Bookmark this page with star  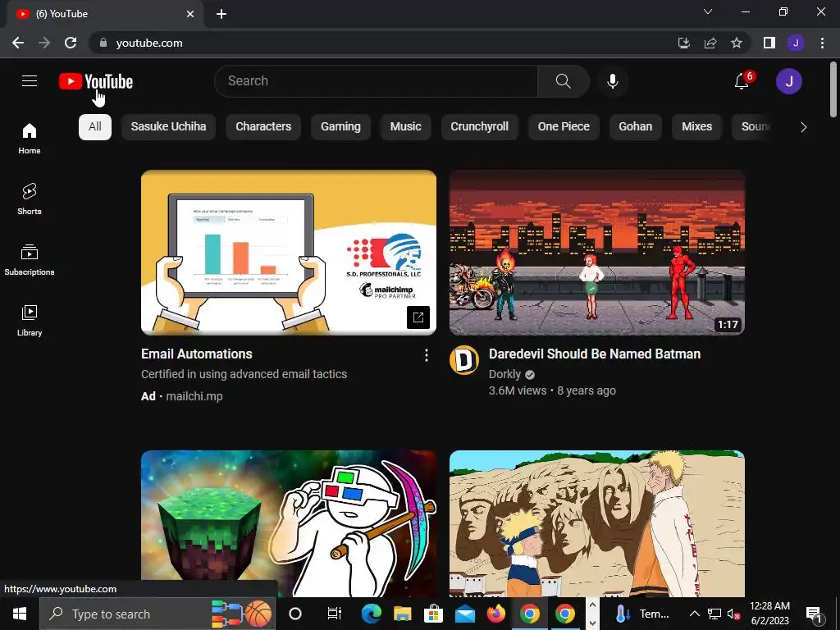(737, 43)
